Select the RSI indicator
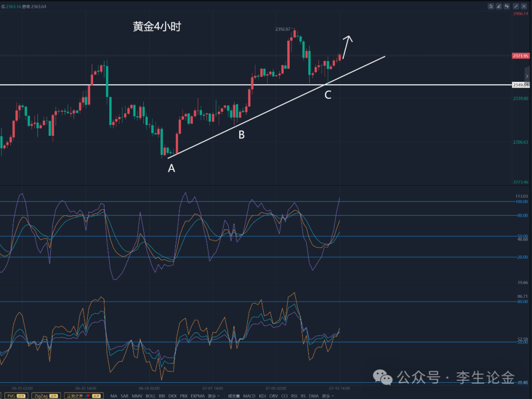 tap(294, 396)
